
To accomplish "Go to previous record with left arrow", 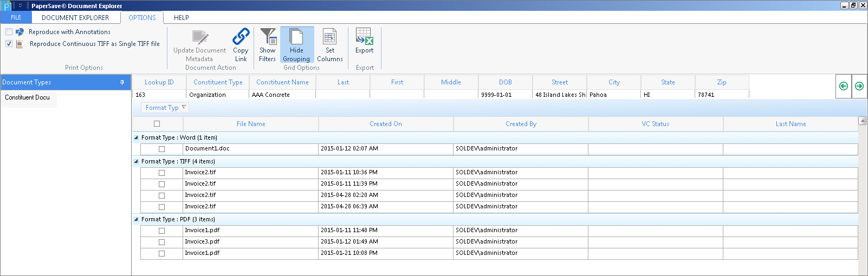I will point(844,86).
